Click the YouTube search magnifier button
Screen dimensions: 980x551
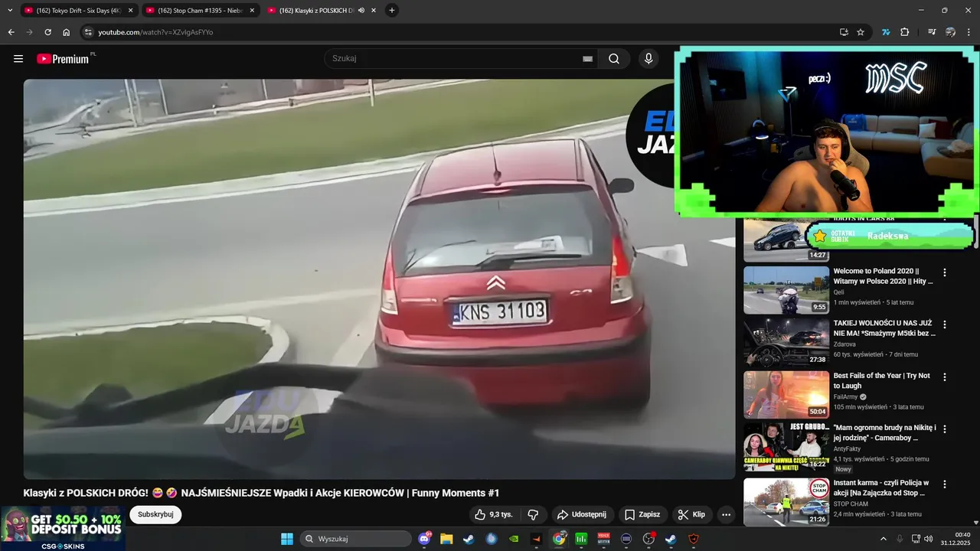pos(614,59)
